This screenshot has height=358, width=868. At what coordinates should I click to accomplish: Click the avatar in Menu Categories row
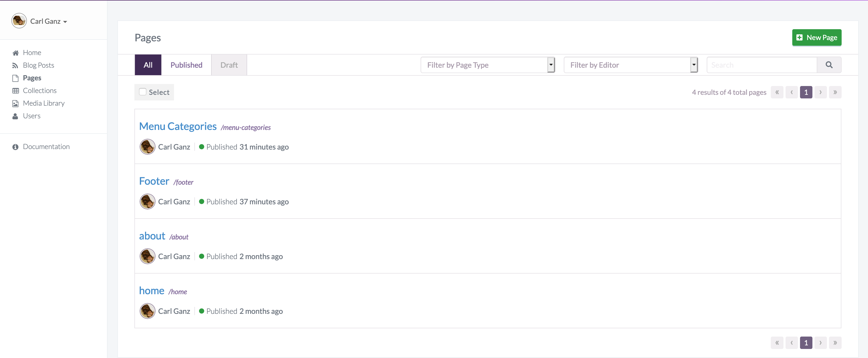click(147, 147)
